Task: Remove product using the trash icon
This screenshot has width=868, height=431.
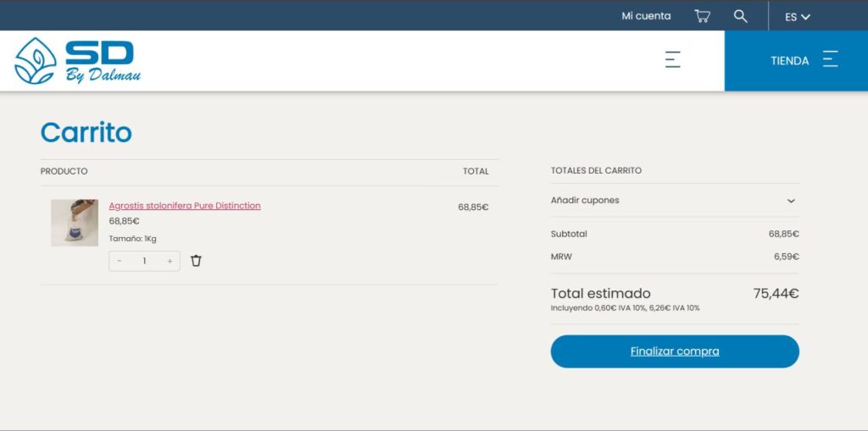Action: point(196,261)
